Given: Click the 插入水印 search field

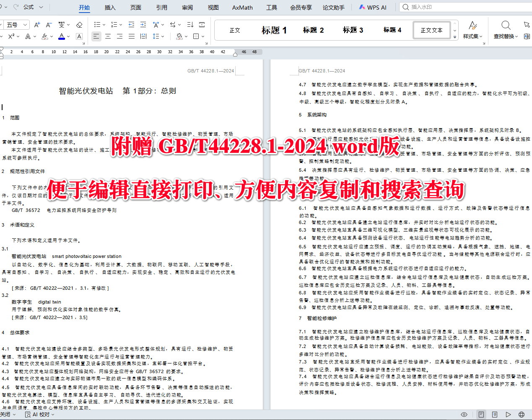Looking at the screenshot, I should pyautogui.click(x=465, y=7).
